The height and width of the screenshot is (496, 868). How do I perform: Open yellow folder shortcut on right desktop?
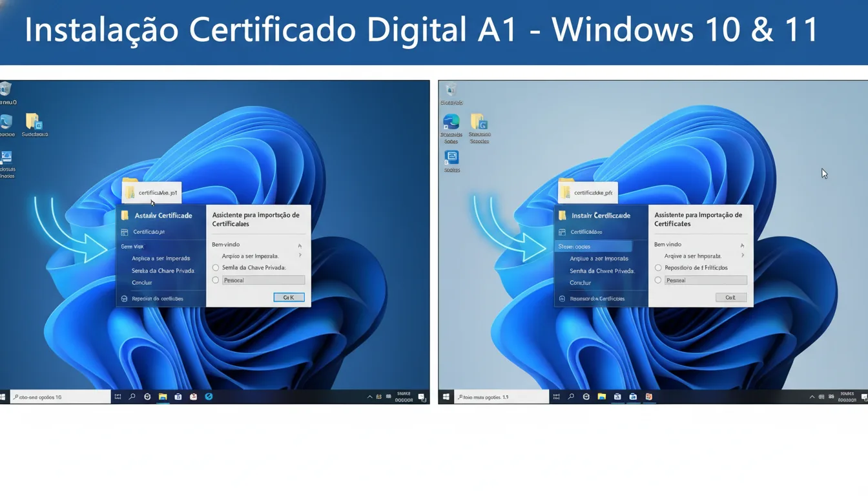click(479, 121)
